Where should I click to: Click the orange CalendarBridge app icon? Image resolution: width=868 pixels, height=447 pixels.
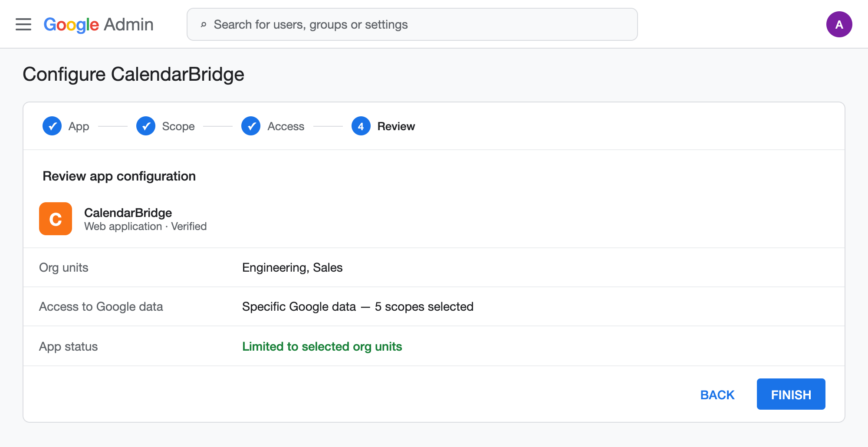(x=56, y=219)
